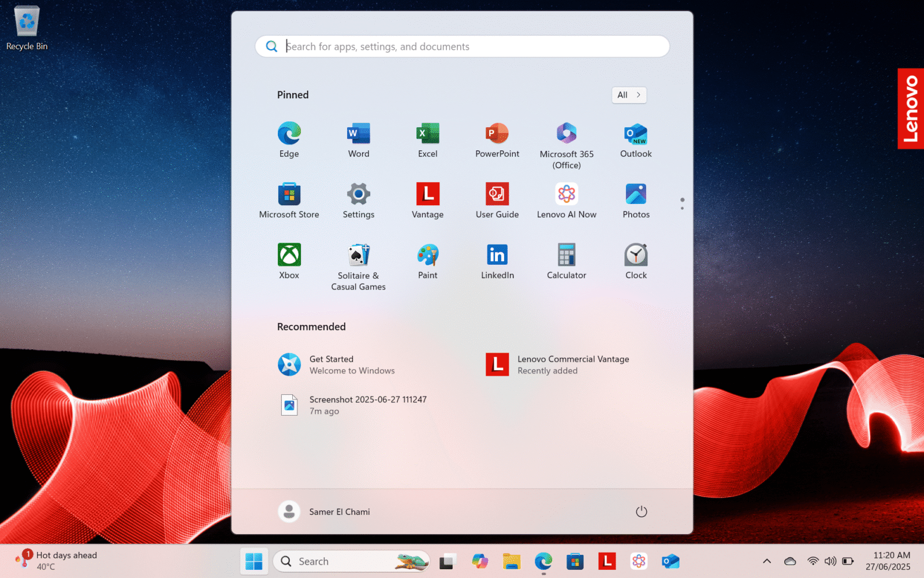
Task: Open Task View on taskbar
Action: [x=448, y=561]
